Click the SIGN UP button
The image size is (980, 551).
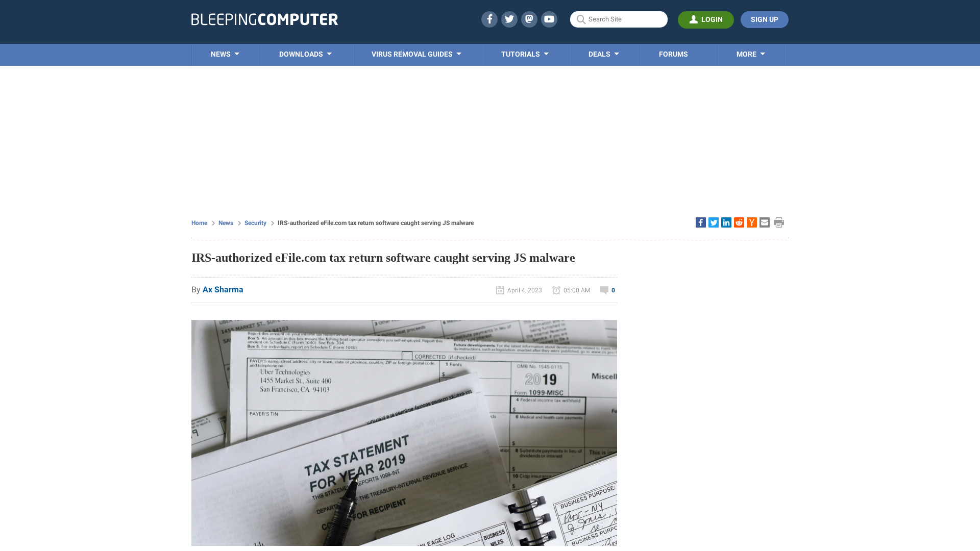[764, 19]
